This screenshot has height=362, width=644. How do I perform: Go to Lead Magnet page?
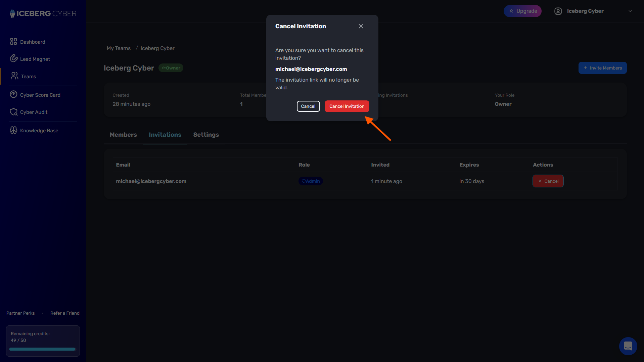point(35,59)
